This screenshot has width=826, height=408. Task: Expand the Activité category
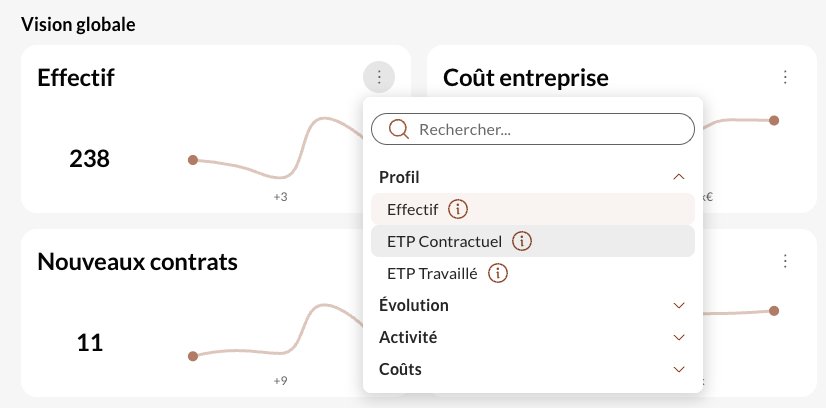pos(533,337)
